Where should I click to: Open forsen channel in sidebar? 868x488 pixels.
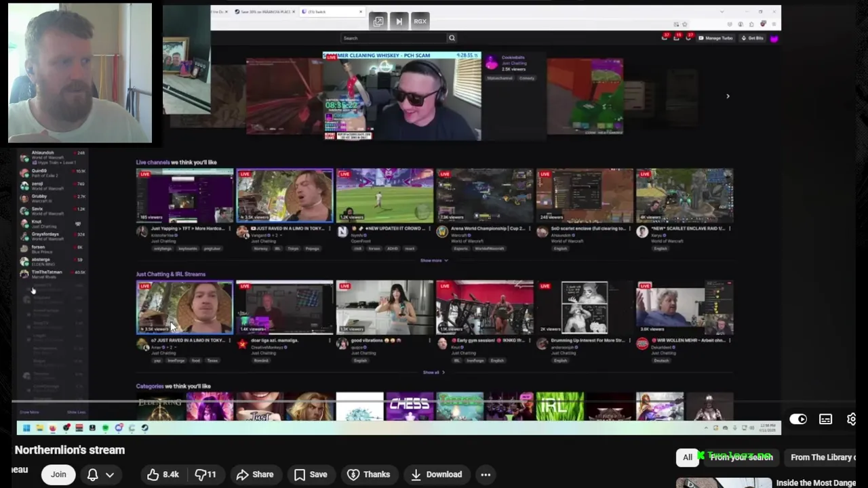(x=53, y=249)
